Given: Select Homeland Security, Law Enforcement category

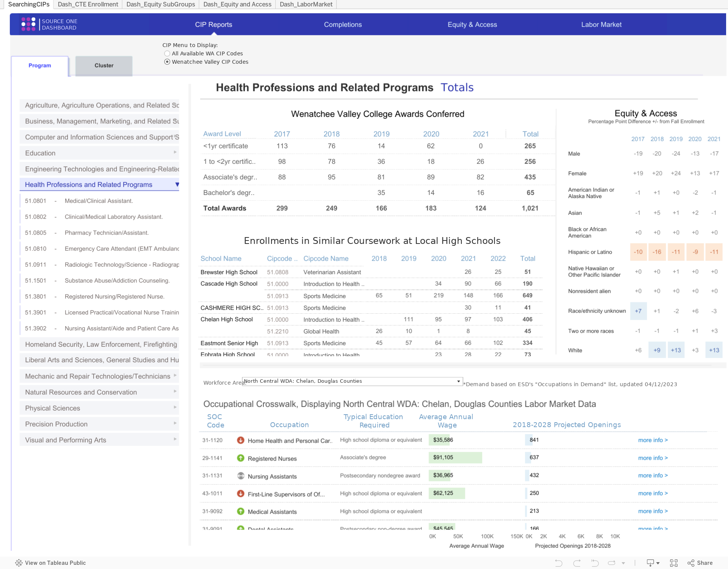Looking at the screenshot, I should point(99,344).
